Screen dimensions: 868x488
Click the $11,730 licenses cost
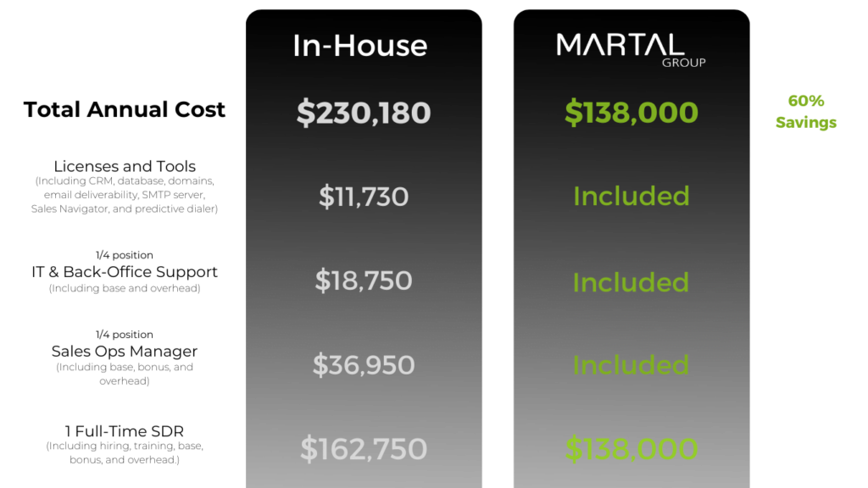tap(364, 197)
